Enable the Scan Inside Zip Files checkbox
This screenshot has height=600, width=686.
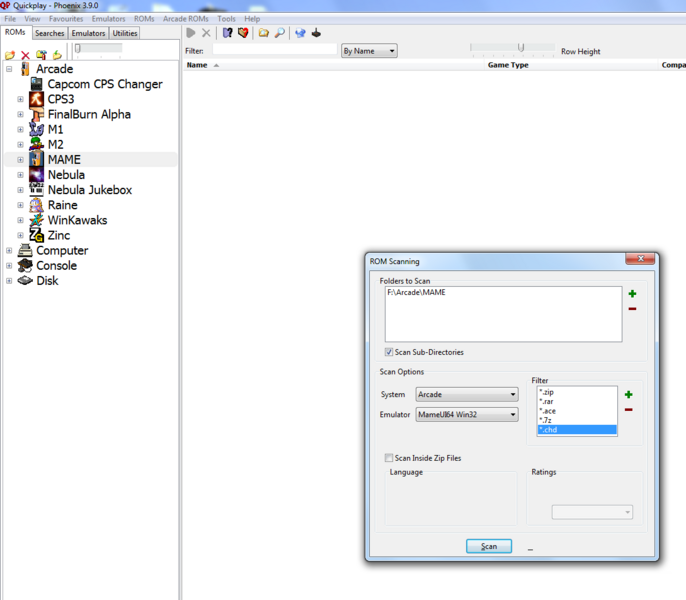(x=388, y=458)
